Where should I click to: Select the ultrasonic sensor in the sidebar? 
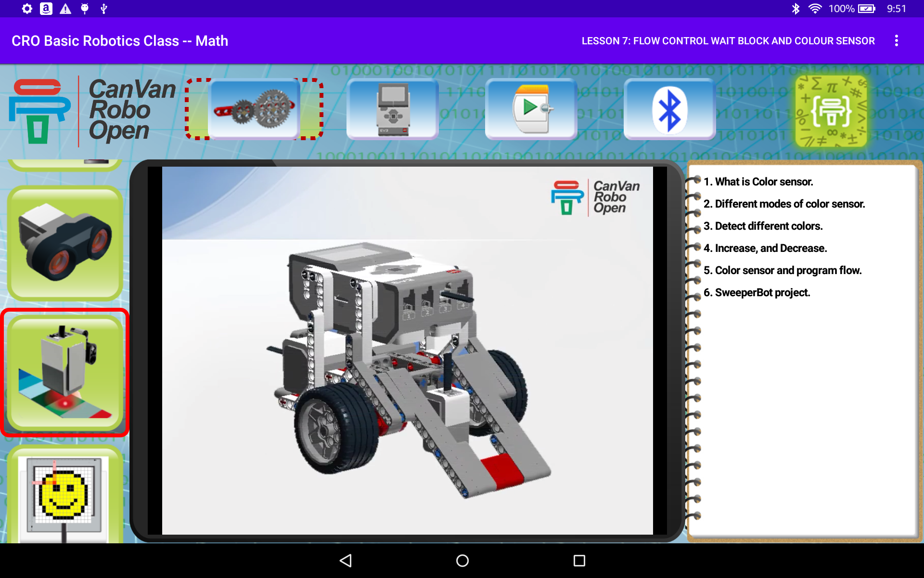64,244
